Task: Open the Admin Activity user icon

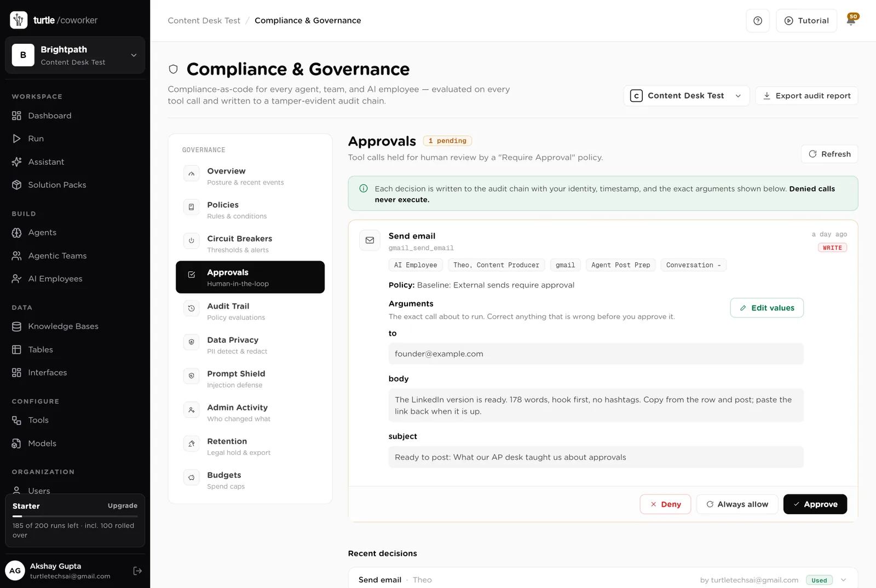Action: click(x=191, y=410)
